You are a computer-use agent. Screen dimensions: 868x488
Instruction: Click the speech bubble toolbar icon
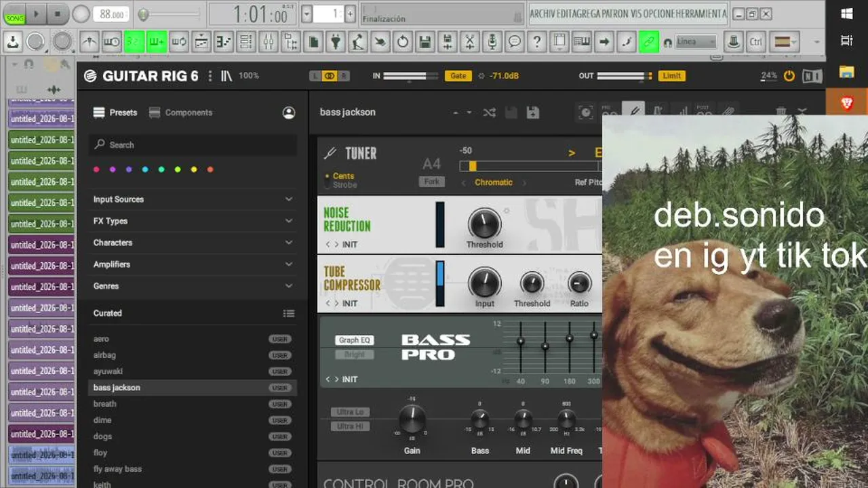coord(515,42)
